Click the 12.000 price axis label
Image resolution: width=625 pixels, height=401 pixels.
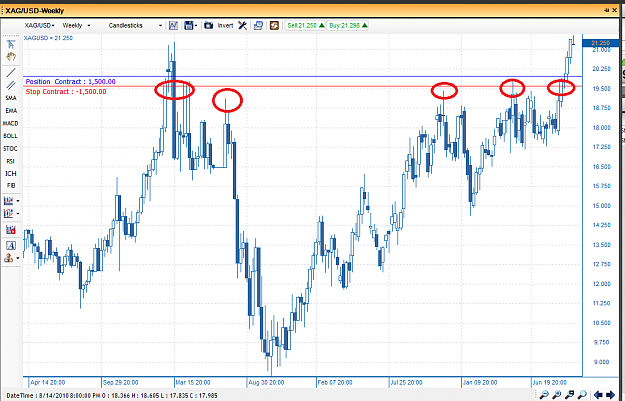[601, 284]
